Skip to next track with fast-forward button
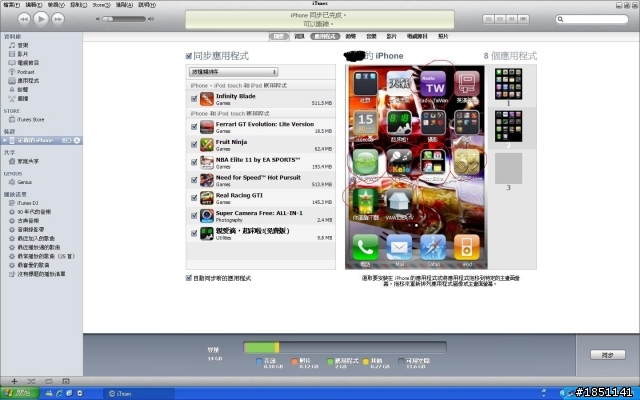The image size is (640, 400). pyautogui.click(x=58, y=19)
